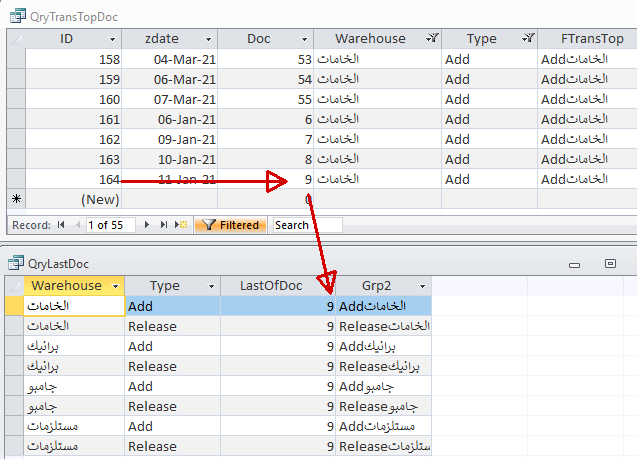This screenshot has width=637, height=459.
Task: Open zdate column dropdown arrow
Action: (x=208, y=39)
